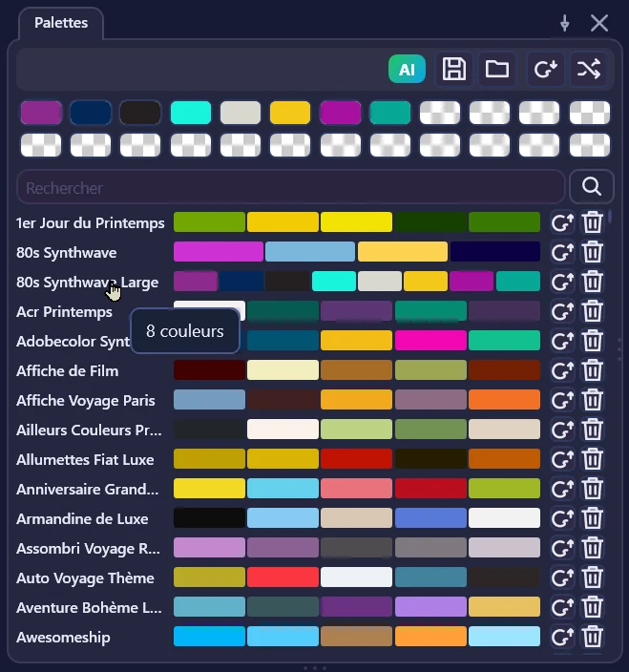Click the Rechercher search field
629x672 pixels.
(291, 187)
